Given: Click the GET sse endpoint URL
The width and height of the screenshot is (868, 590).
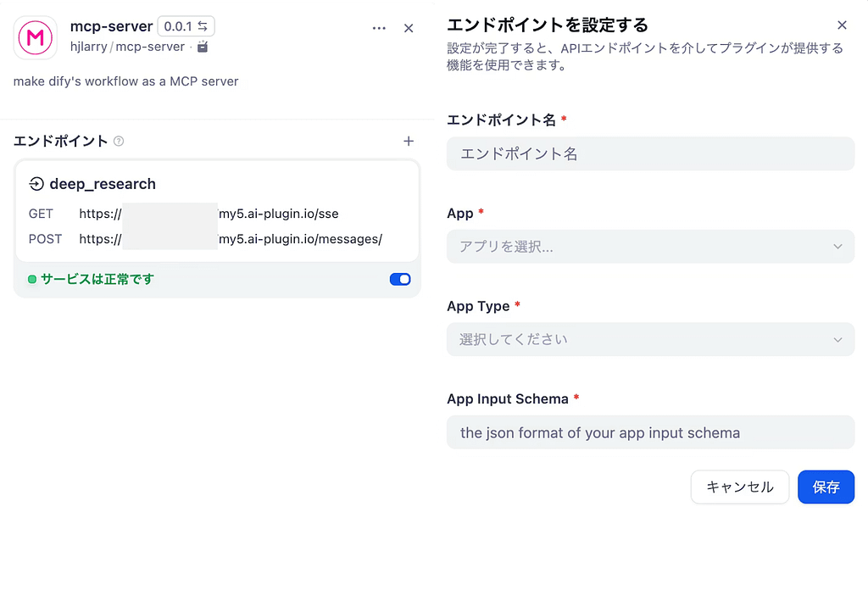Looking at the screenshot, I should (209, 214).
